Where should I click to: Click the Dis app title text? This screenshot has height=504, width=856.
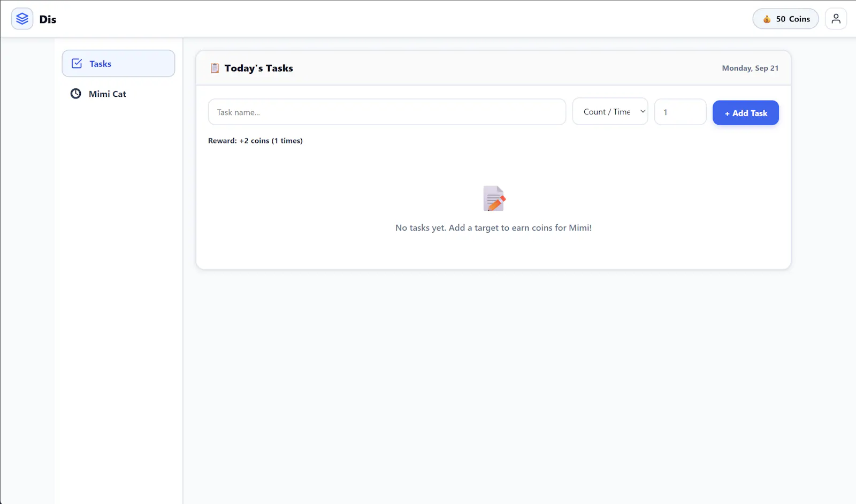[48, 19]
